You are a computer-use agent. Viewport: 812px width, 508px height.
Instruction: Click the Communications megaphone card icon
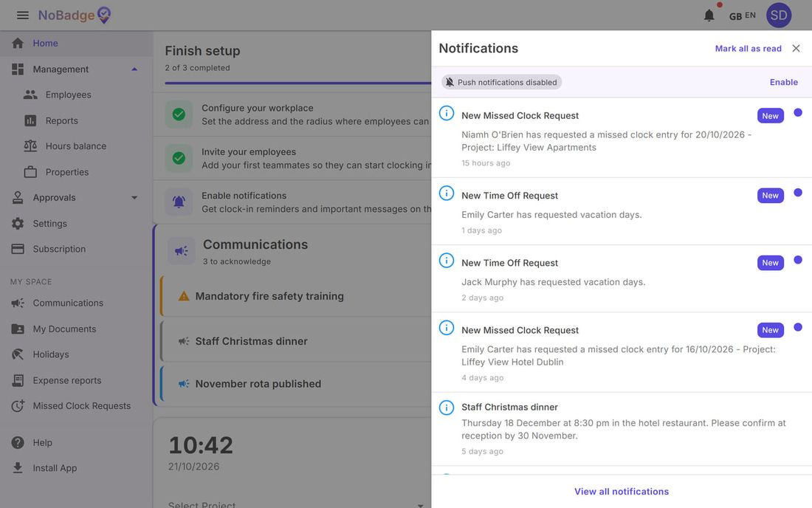[x=182, y=250]
